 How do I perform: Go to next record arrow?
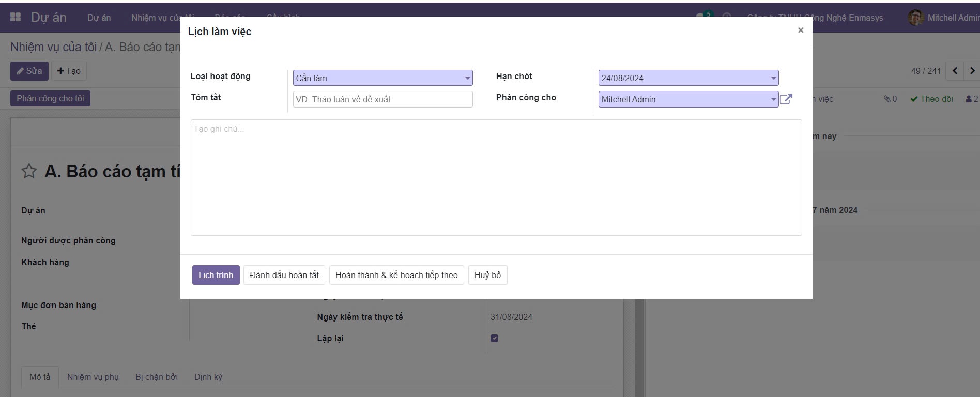972,71
